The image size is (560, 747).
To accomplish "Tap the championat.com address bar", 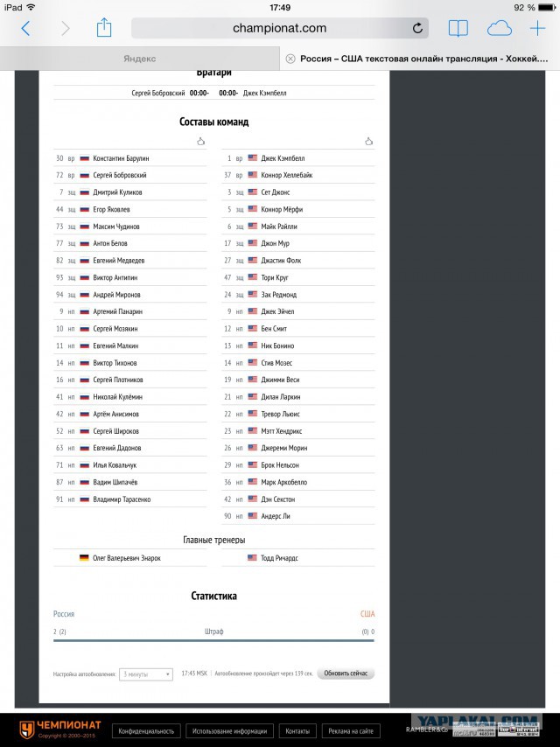I will pyautogui.click(x=280, y=28).
